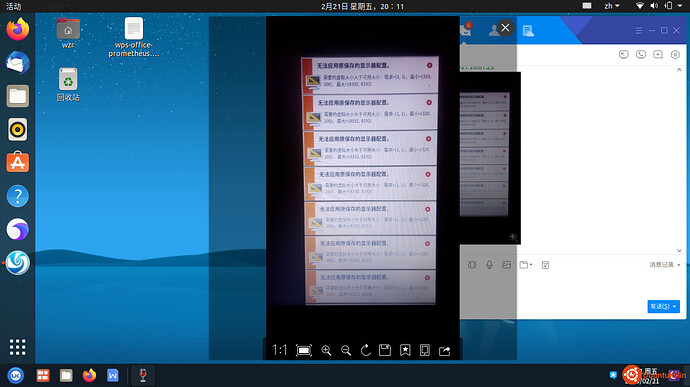The height and width of the screenshot is (387, 690).
Task: Open UKUI start menu in bottom panel
Action: point(16,375)
